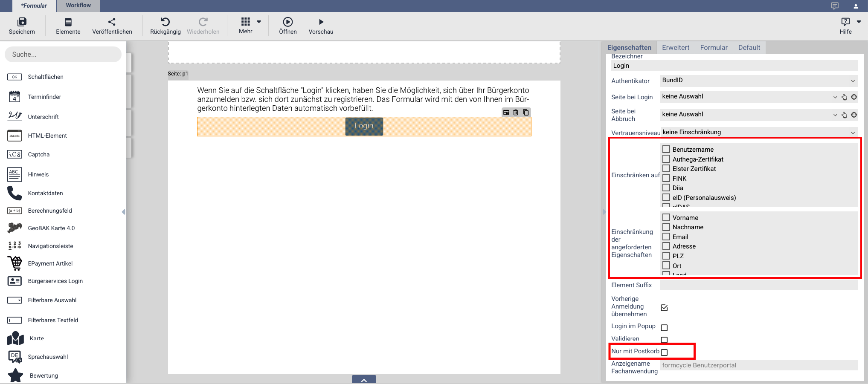Undo last change with Rückgängig
This screenshot has width=868, height=384.
165,26
